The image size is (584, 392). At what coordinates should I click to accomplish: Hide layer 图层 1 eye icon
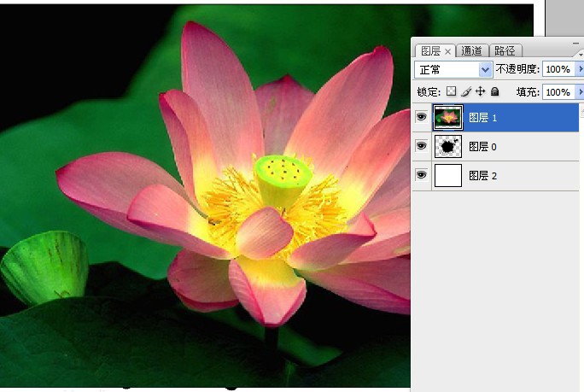pyautogui.click(x=421, y=117)
